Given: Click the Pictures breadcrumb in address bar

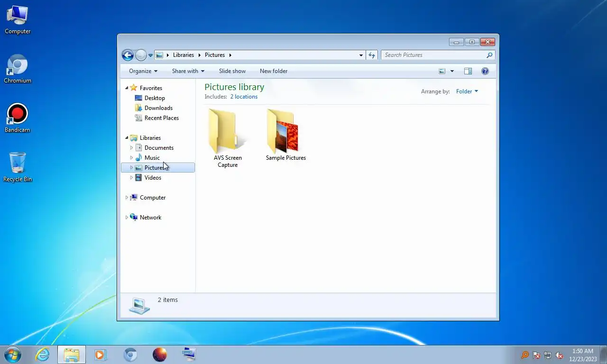Looking at the screenshot, I should tap(215, 55).
